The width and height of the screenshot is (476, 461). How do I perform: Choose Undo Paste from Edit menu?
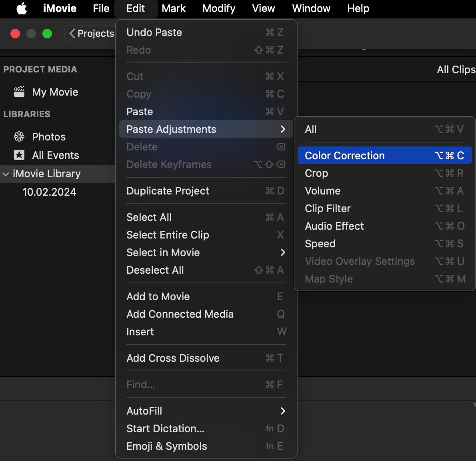154,32
